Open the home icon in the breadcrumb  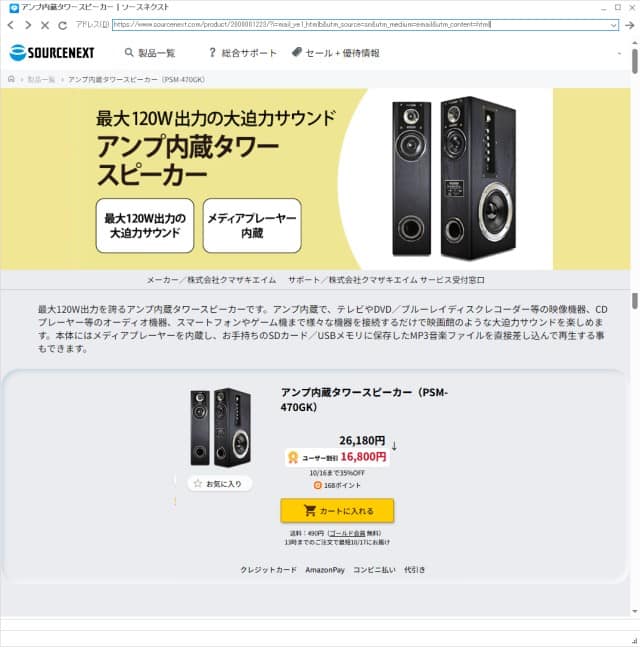(x=11, y=79)
